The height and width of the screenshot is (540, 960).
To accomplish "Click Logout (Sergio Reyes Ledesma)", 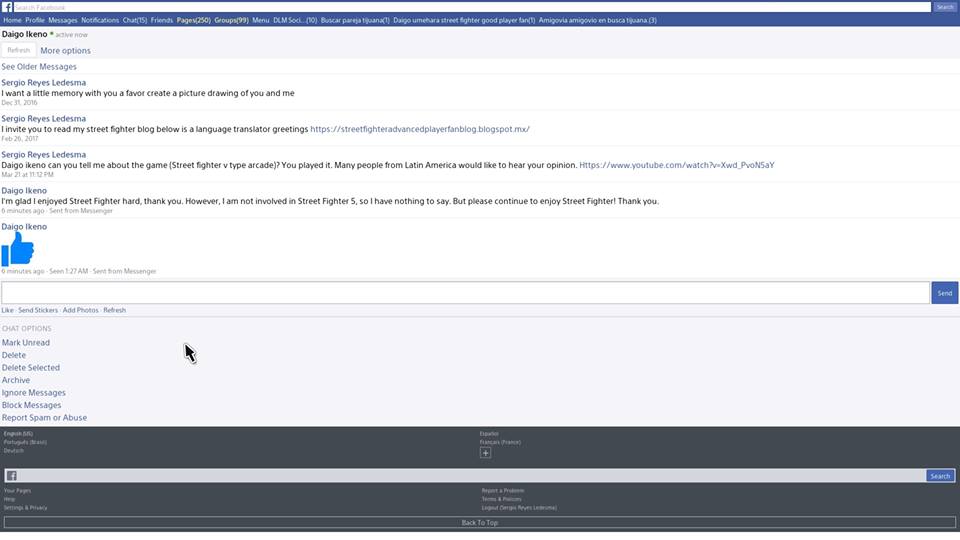I will [x=519, y=508].
